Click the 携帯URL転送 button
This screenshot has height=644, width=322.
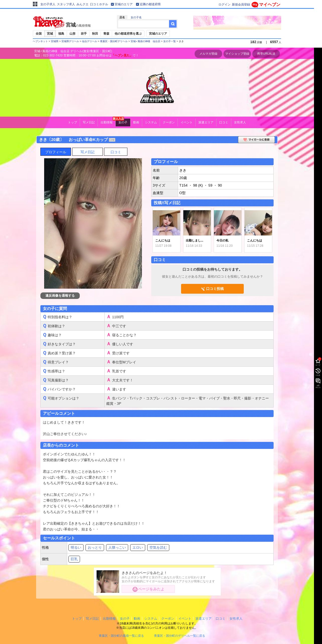pos(266,54)
